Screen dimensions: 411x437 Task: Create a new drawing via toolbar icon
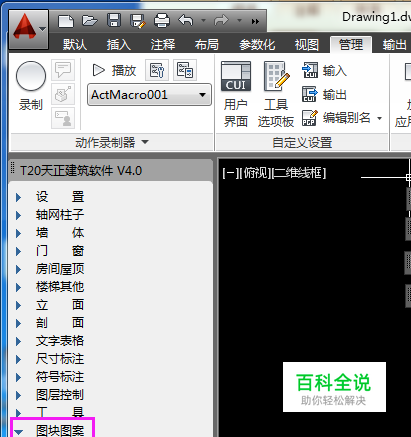pos(66,21)
